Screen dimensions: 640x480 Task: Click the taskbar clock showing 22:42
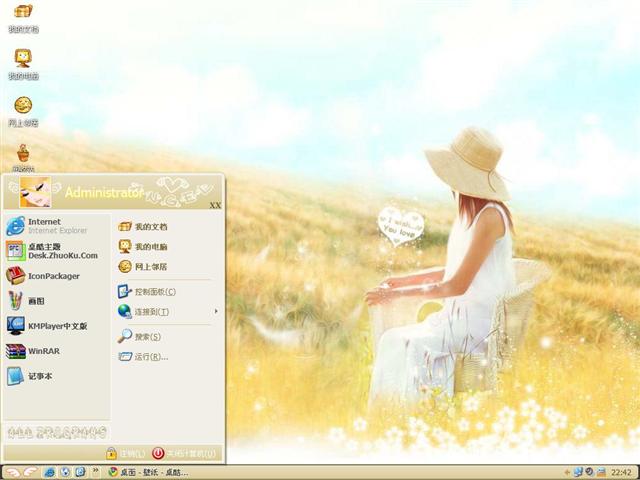point(619,472)
